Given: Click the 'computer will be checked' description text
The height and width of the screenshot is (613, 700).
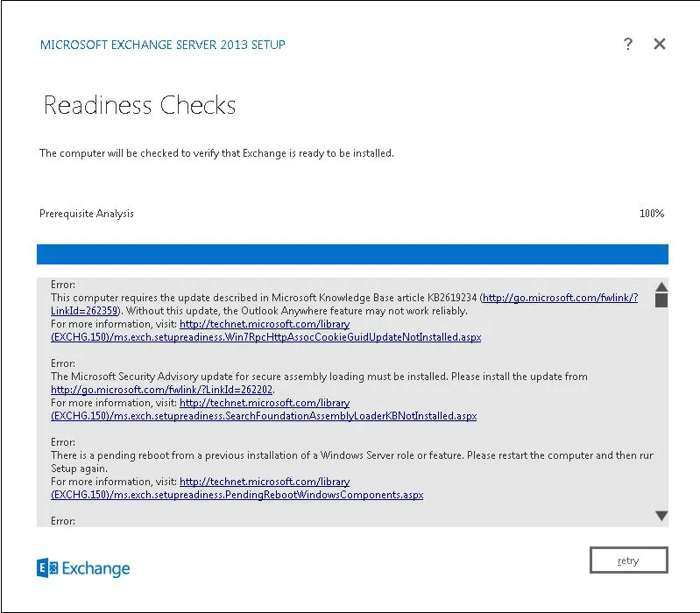Looking at the screenshot, I should coord(216,153).
